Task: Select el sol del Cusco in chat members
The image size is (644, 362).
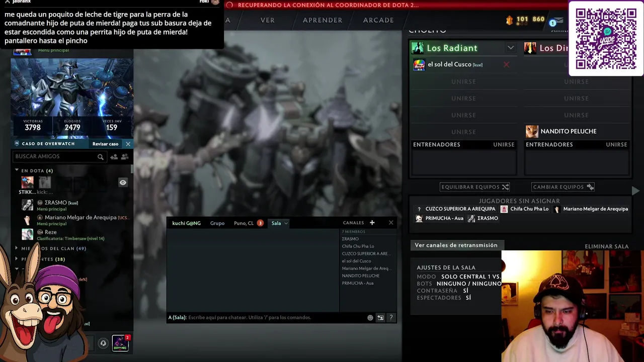Action: pos(356,261)
